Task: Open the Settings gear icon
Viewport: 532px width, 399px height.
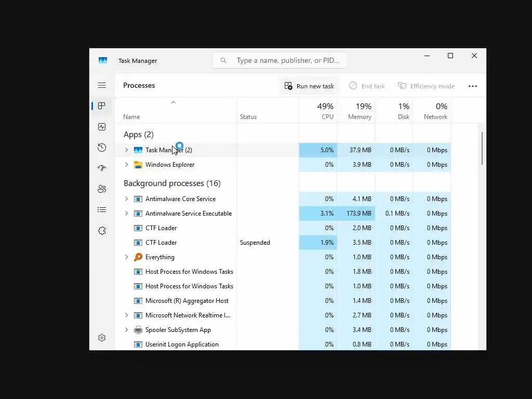Action: pyautogui.click(x=102, y=338)
